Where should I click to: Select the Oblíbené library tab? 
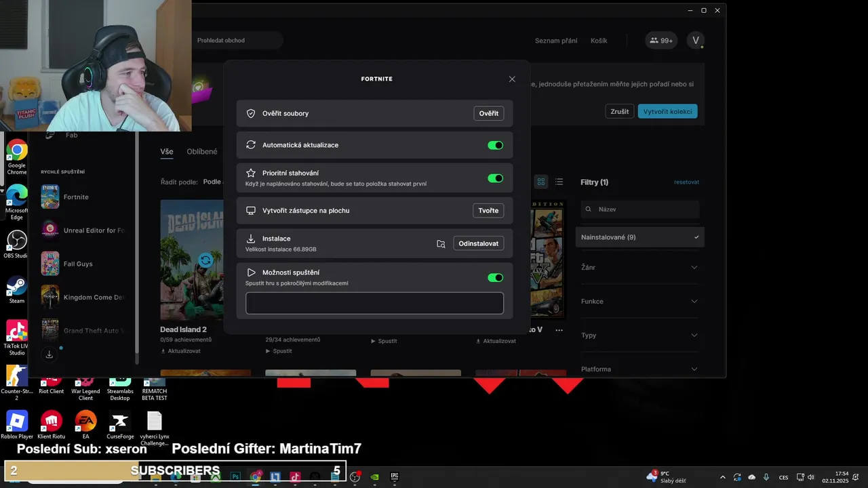pos(202,152)
